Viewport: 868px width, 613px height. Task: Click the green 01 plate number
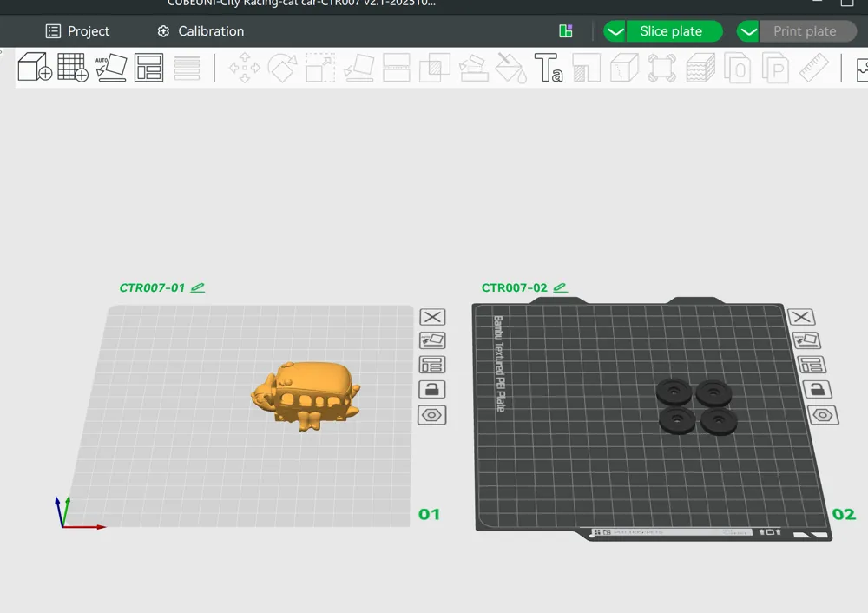point(429,514)
